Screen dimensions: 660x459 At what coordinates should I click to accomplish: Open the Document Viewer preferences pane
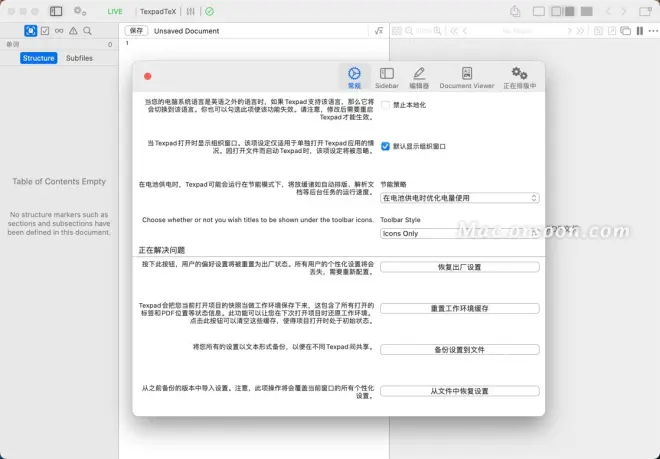coord(467,77)
